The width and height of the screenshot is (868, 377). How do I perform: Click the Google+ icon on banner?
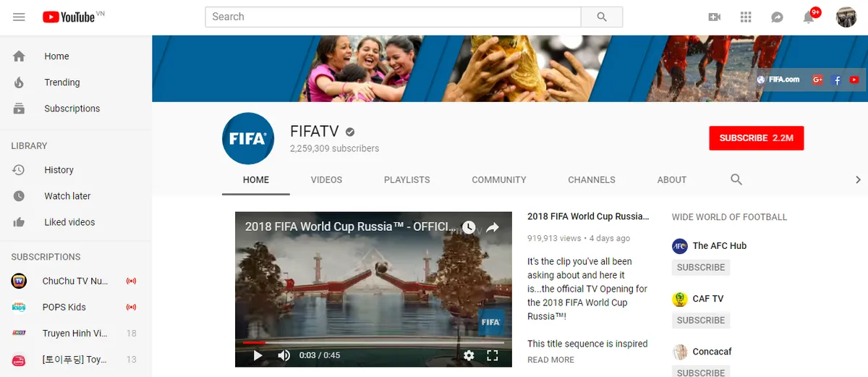818,80
